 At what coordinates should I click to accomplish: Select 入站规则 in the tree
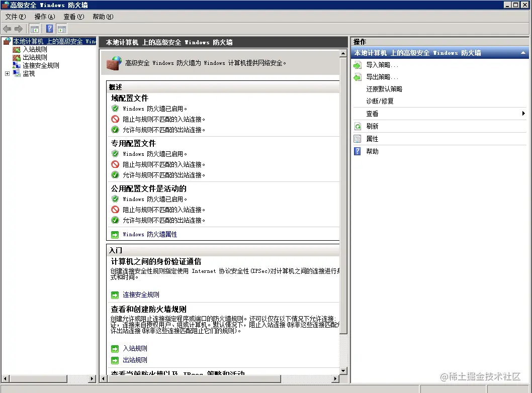(x=35, y=50)
